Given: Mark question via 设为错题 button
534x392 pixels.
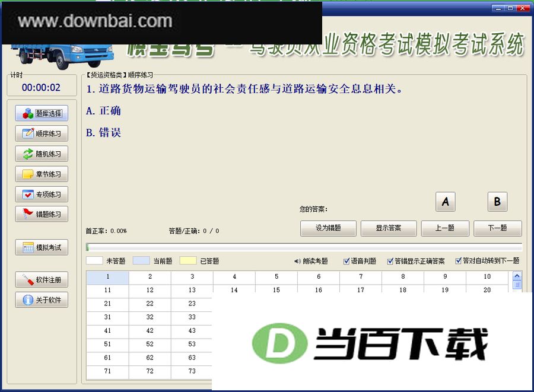Looking at the screenshot, I should click(328, 228).
